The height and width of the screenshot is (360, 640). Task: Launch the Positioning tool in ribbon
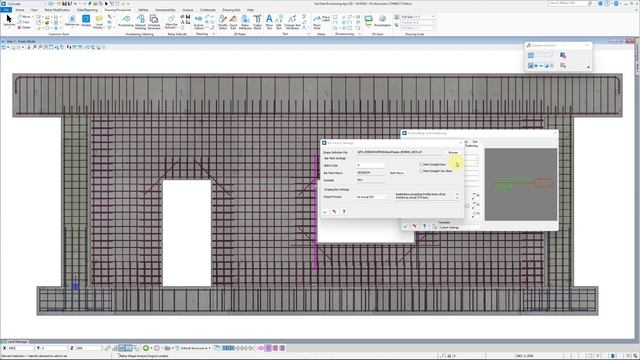126,21
